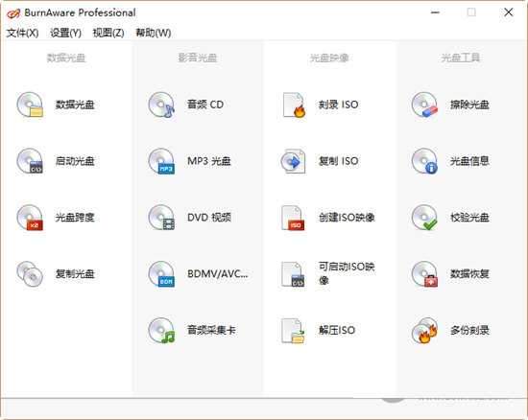The image size is (528, 420).
Task: Click the 擦除光盘 text label
Action: (x=469, y=105)
